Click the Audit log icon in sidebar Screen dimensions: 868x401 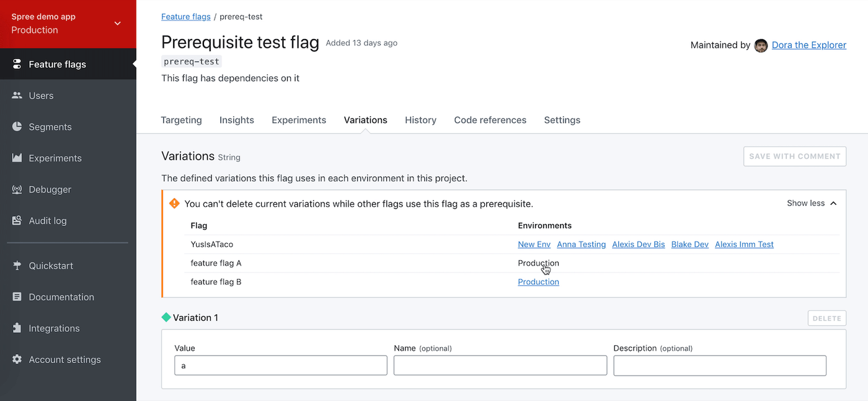[x=17, y=220]
